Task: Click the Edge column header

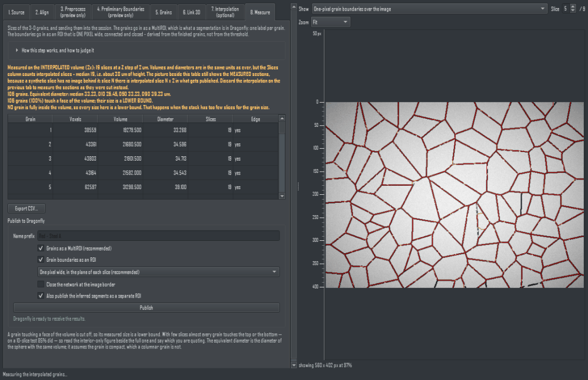Action: 256,119
